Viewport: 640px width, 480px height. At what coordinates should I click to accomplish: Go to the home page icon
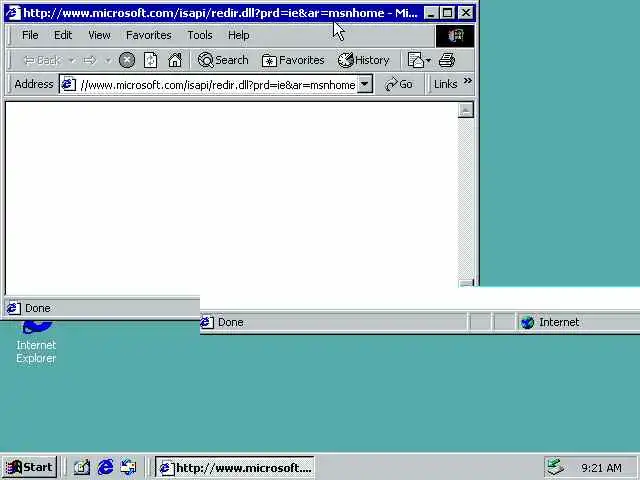[175, 60]
